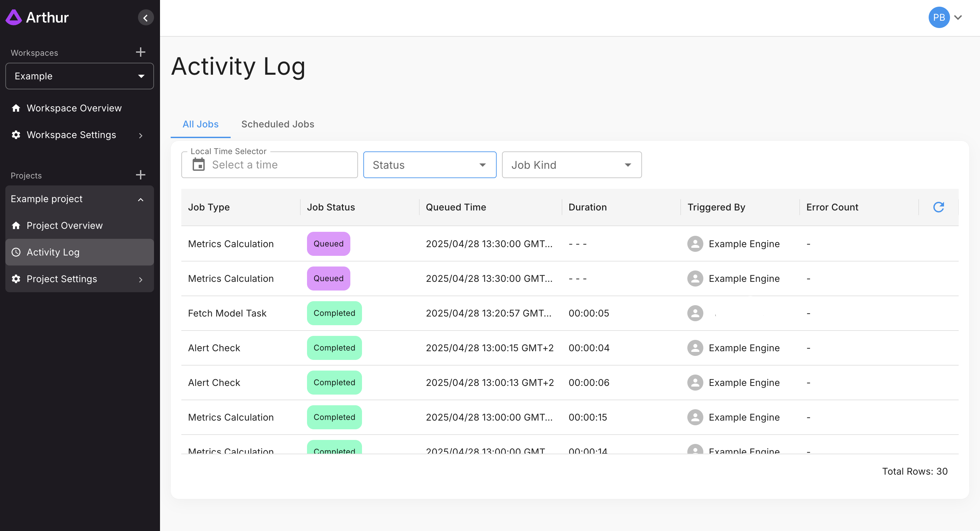Expand Workspace Settings submenu
The image size is (980, 531).
140,135
